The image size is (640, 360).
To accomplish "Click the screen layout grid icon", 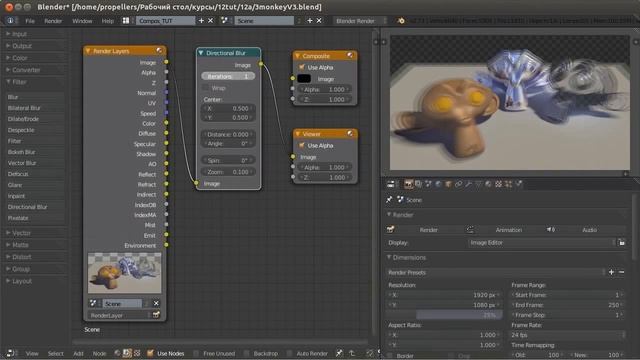I will [x=126, y=20].
